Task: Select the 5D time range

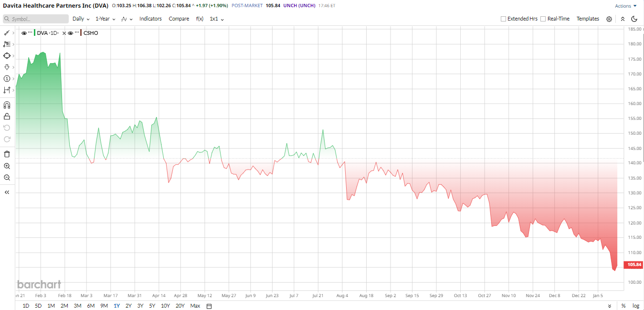Action: pyautogui.click(x=38, y=306)
